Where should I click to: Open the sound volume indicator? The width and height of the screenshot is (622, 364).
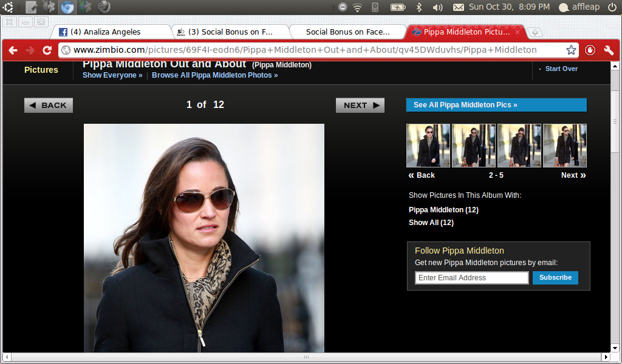tap(437, 7)
